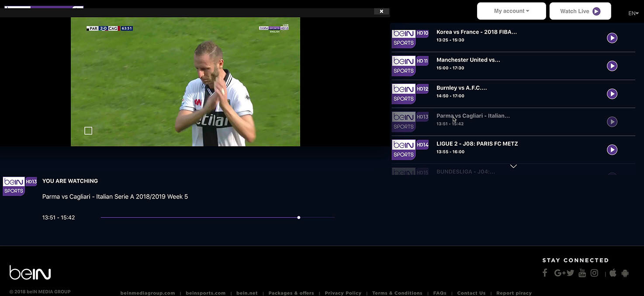Screen dimensions: 644x296
Task: Select Korea vs France - 2018 FIBA title
Action: click(477, 32)
